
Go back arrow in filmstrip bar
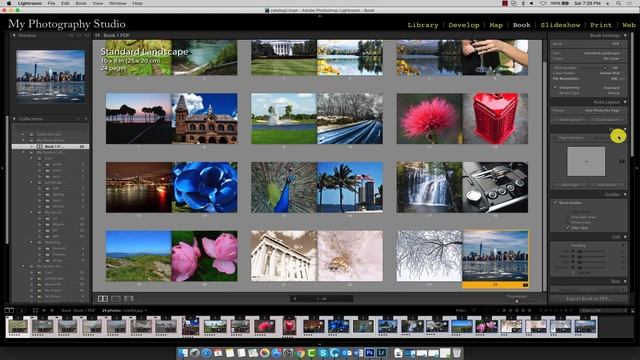coord(44,311)
